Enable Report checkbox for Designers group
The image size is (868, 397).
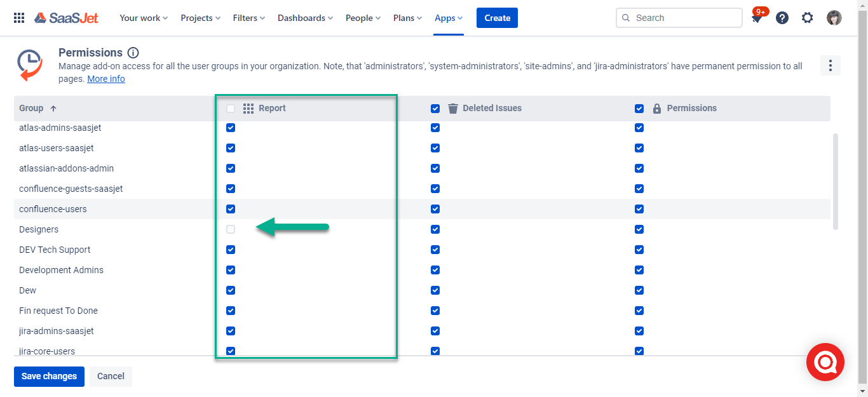231,229
